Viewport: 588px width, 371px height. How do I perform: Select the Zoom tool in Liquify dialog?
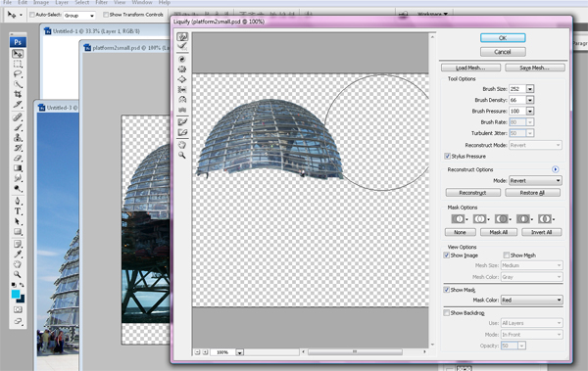(182, 155)
